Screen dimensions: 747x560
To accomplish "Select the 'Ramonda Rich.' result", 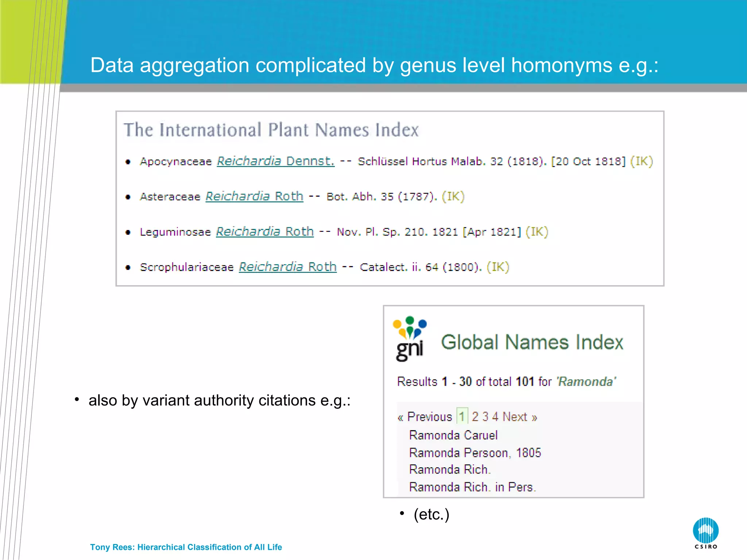I will point(450,470).
